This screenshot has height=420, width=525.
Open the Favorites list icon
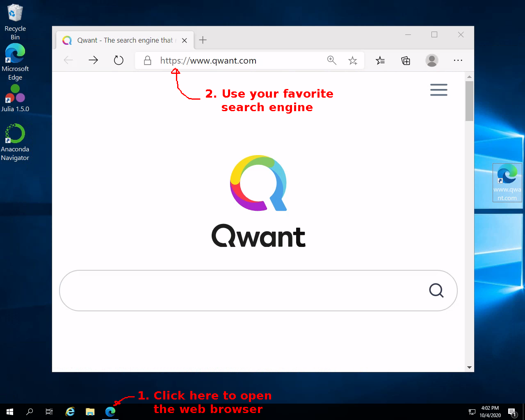point(380,61)
